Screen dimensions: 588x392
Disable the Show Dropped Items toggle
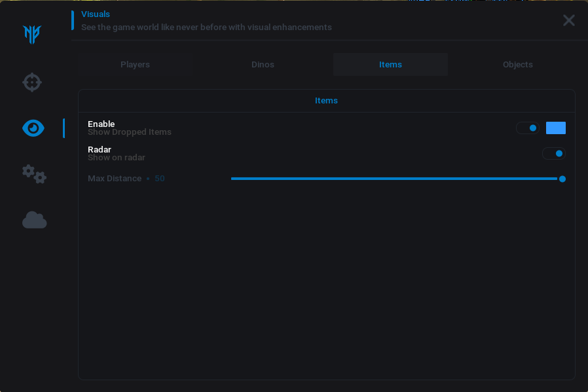527,128
